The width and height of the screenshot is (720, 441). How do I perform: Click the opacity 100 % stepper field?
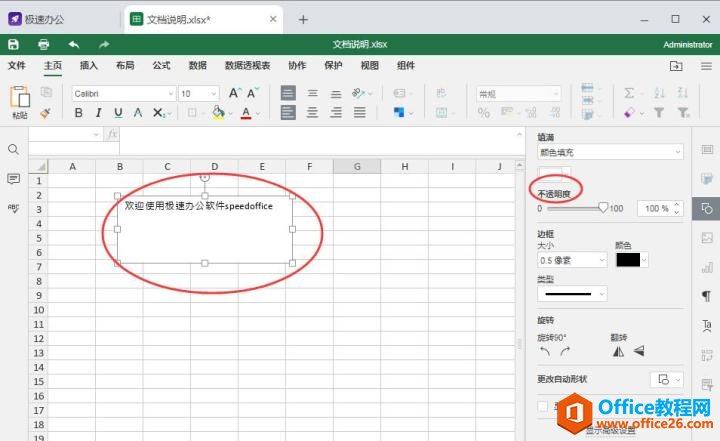(660, 209)
